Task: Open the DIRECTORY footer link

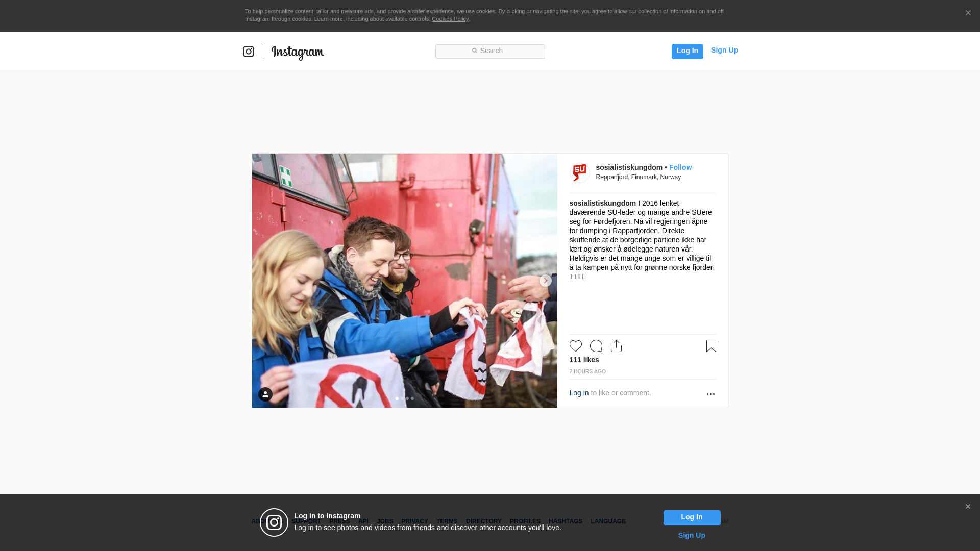Action: pos(483,521)
